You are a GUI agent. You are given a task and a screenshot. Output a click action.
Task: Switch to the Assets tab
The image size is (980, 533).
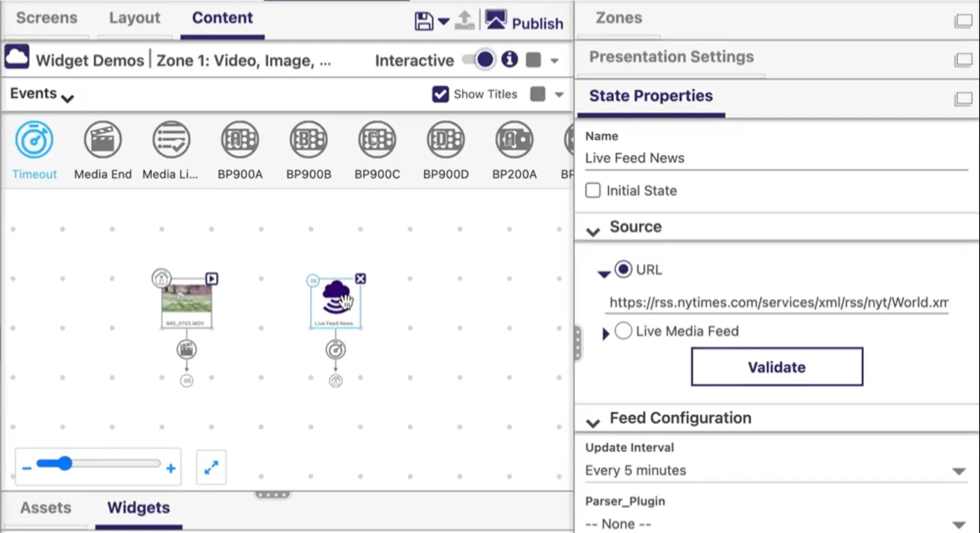pyautogui.click(x=46, y=508)
